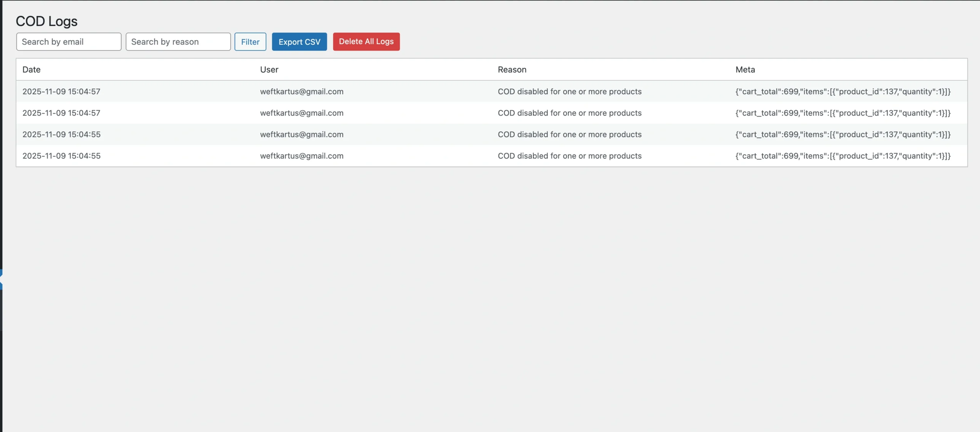Click the email in the second log row
The height and width of the screenshot is (432, 980).
(x=302, y=113)
